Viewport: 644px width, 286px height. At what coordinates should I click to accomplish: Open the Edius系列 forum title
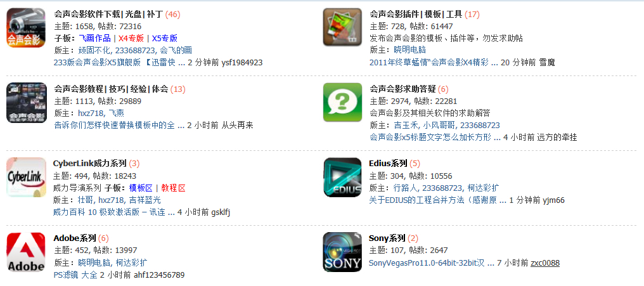388,164
